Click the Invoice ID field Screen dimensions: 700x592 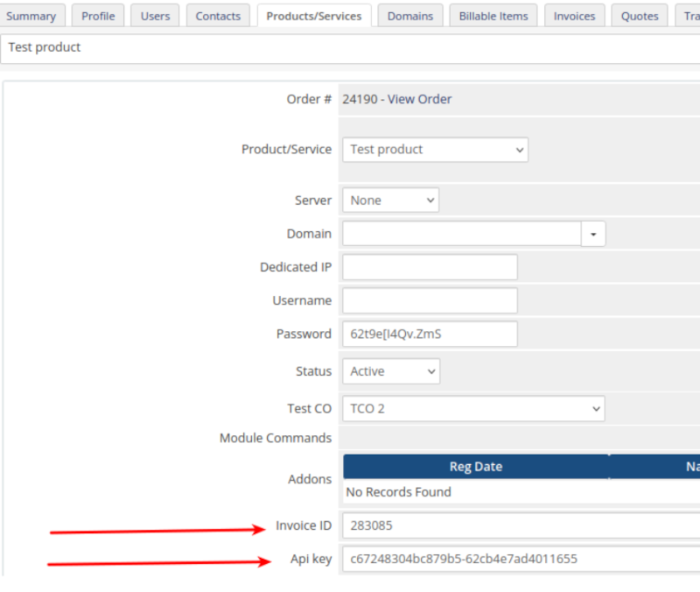point(521,525)
